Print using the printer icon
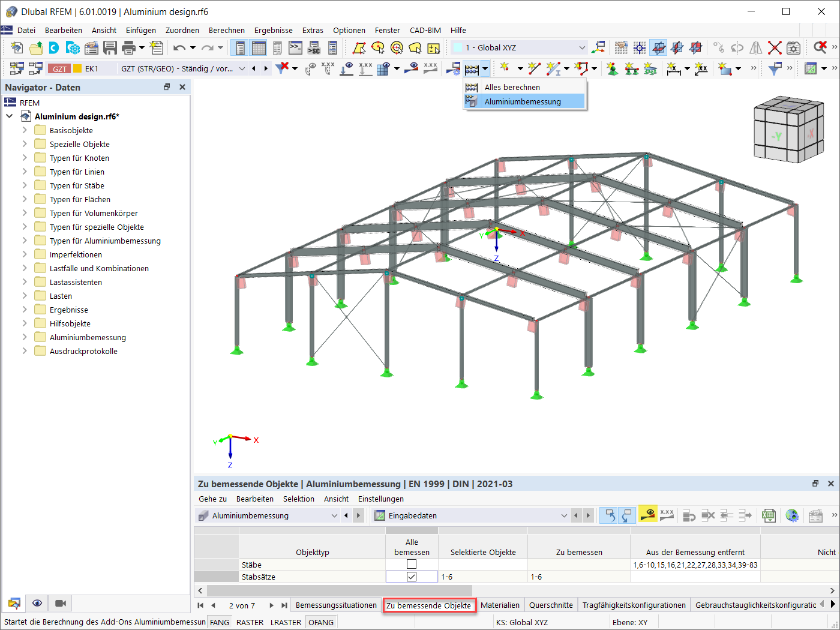 point(128,48)
